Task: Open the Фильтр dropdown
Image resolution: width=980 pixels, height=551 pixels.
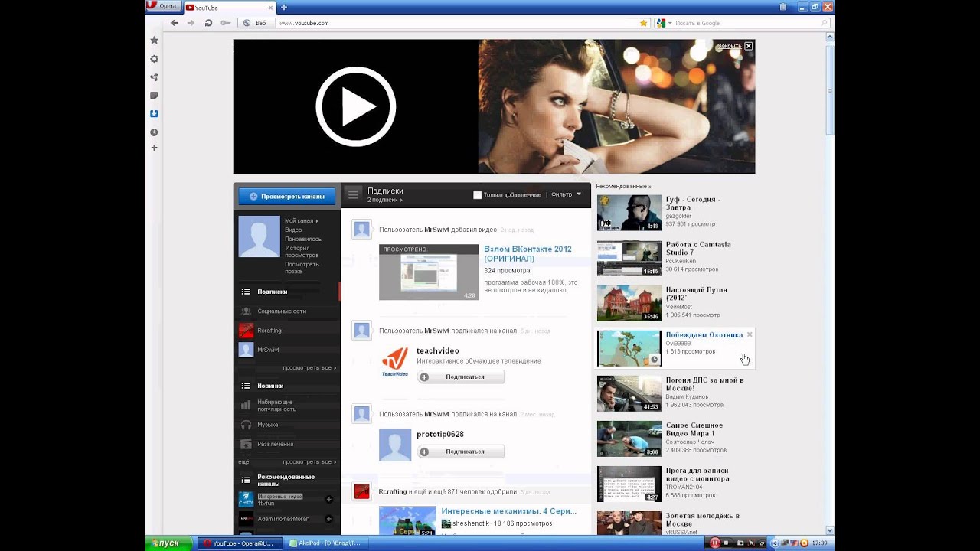Action: (x=567, y=194)
